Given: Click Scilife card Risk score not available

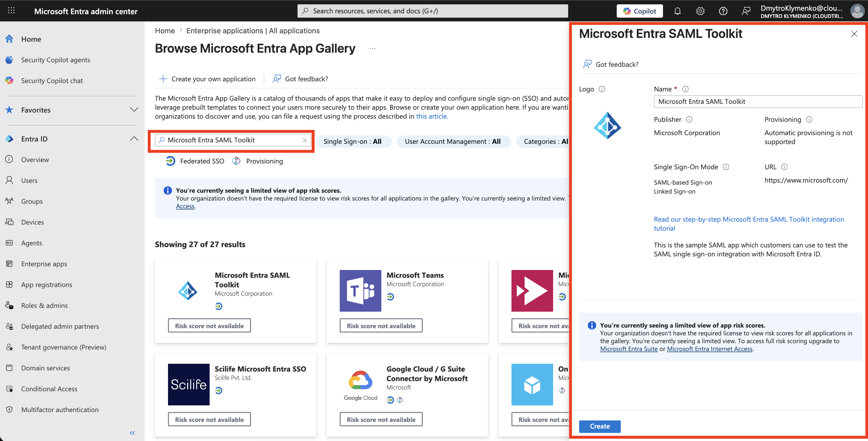Looking at the screenshot, I should (x=209, y=419).
